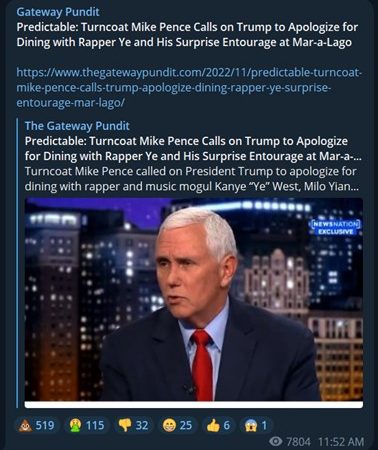
Task: Open the thegatewaypundit.com article URL
Action: (189, 88)
